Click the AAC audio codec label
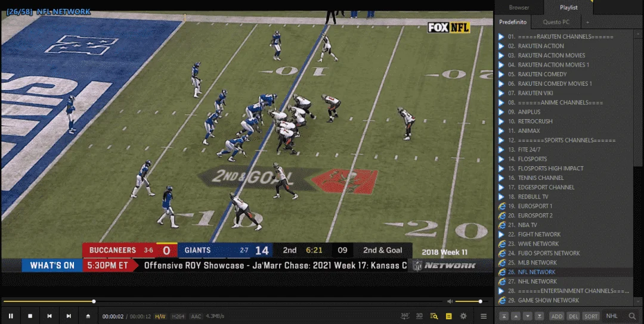 pyautogui.click(x=196, y=316)
